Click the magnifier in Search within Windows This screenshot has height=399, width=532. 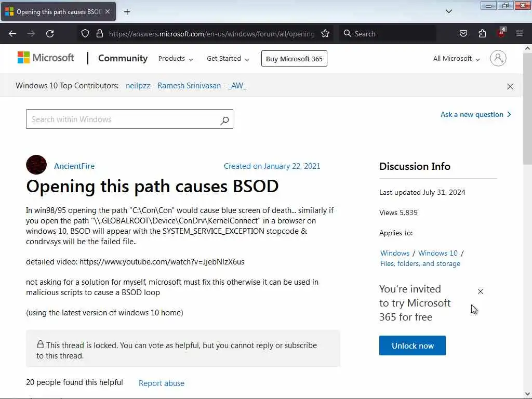coord(224,120)
